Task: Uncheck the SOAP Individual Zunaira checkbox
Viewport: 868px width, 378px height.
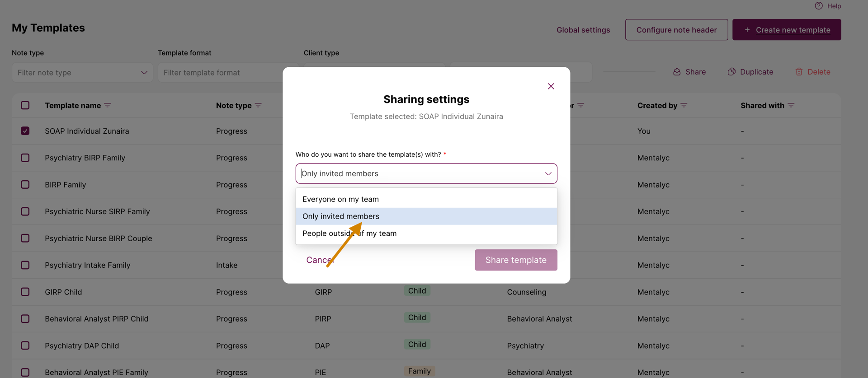Action: 25,131
